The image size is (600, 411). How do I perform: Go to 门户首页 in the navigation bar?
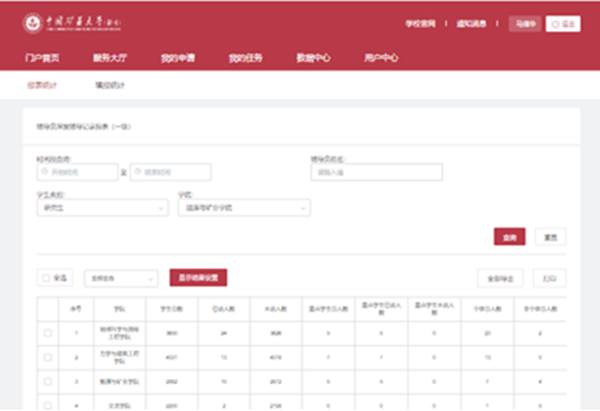click(42, 58)
